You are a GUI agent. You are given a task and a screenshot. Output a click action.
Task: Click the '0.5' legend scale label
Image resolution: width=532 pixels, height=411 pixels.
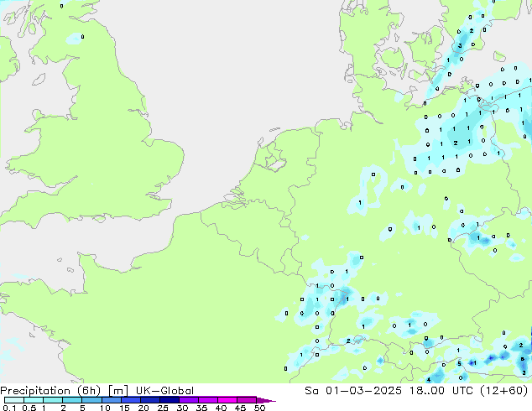coord(29,408)
